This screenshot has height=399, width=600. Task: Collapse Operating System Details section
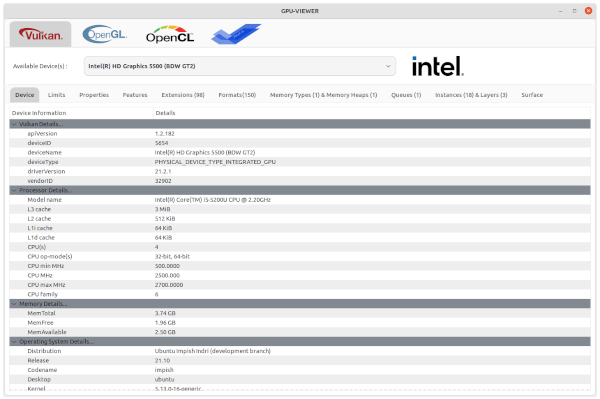[14, 342]
